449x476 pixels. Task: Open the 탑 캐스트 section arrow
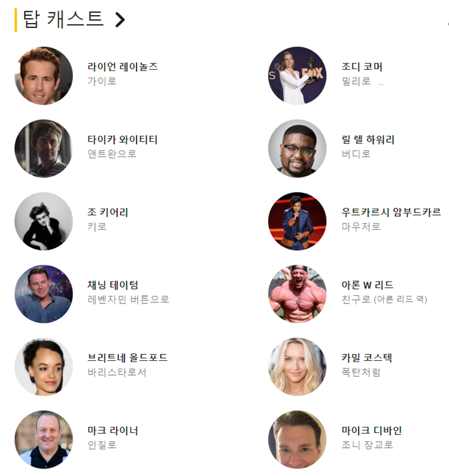point(120,20)
